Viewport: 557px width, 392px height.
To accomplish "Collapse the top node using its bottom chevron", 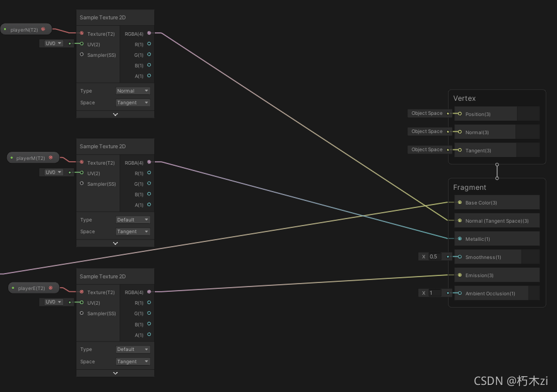I will point(115,114).
